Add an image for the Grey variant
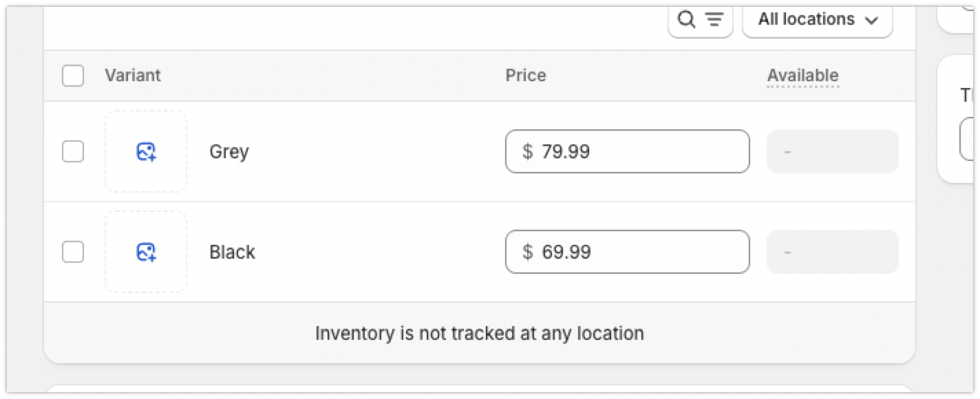 pyautogui.click(x=146, y=151)
